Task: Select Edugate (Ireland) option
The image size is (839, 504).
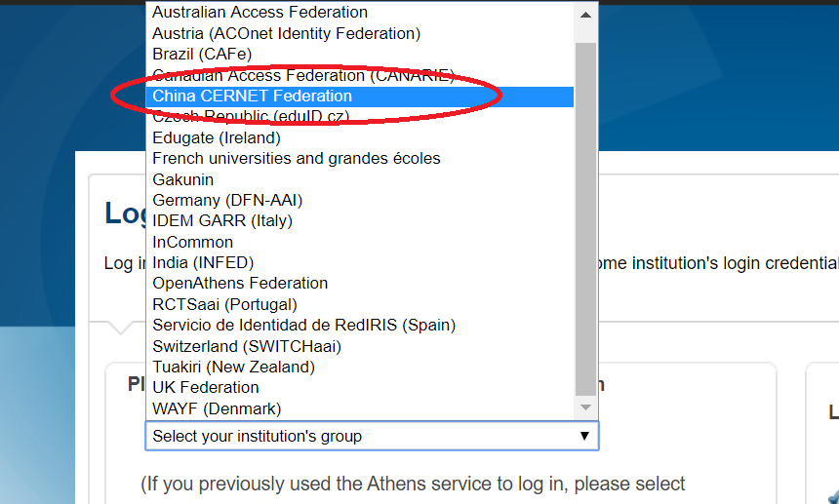Action: (217, 137)
